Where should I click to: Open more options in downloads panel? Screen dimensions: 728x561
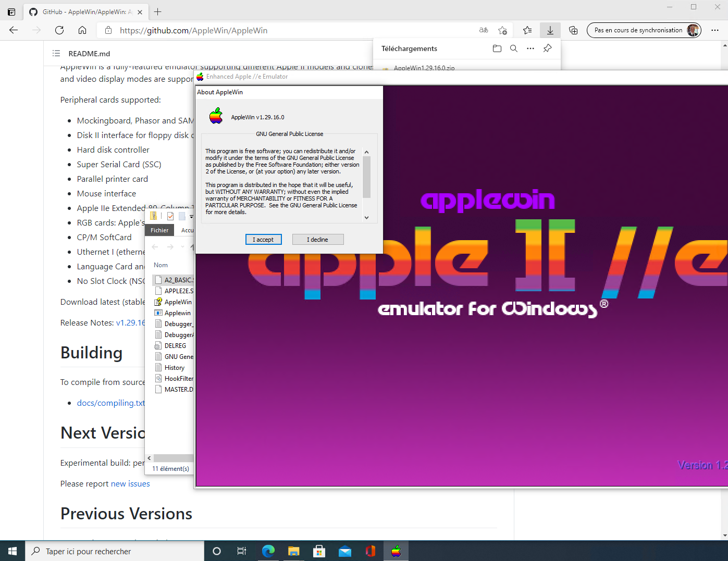click(x=530, y=48)
